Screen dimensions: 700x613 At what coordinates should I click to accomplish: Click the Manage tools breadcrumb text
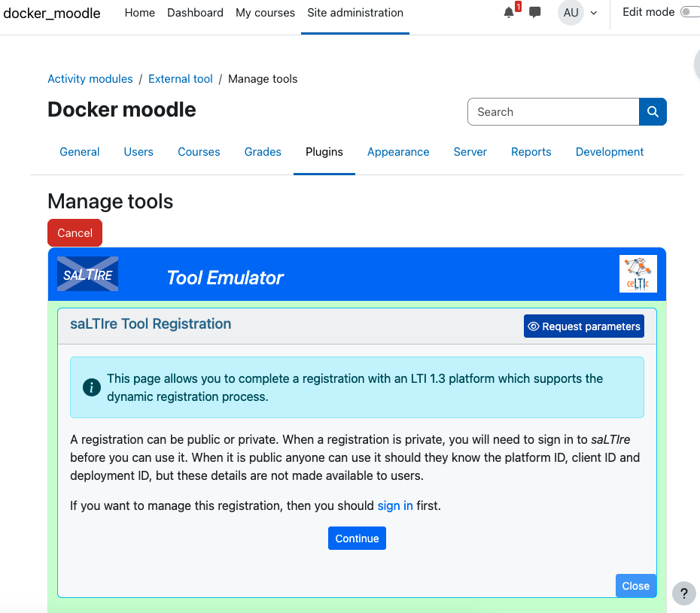(263, 79)
